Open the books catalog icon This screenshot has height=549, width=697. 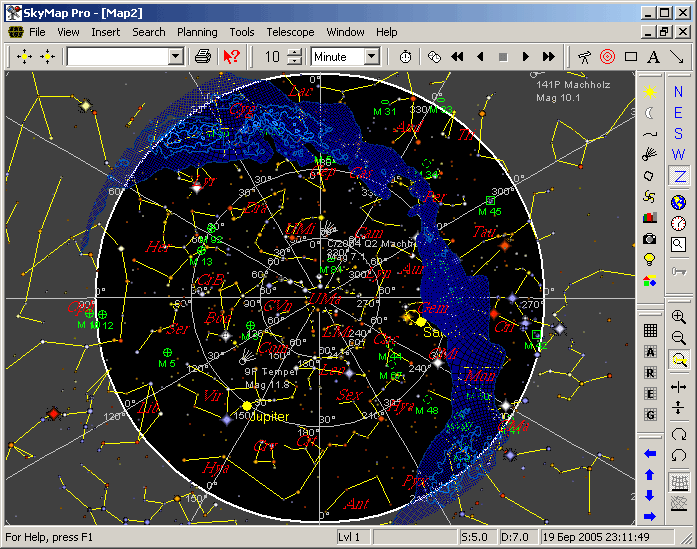tap(649, 217)
